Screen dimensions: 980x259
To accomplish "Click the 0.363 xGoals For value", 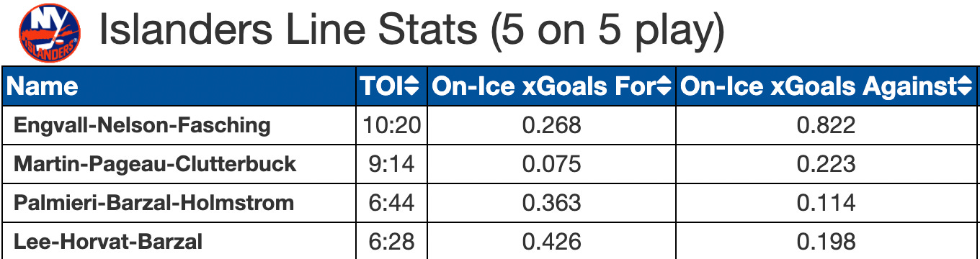I will click(551, 202).
